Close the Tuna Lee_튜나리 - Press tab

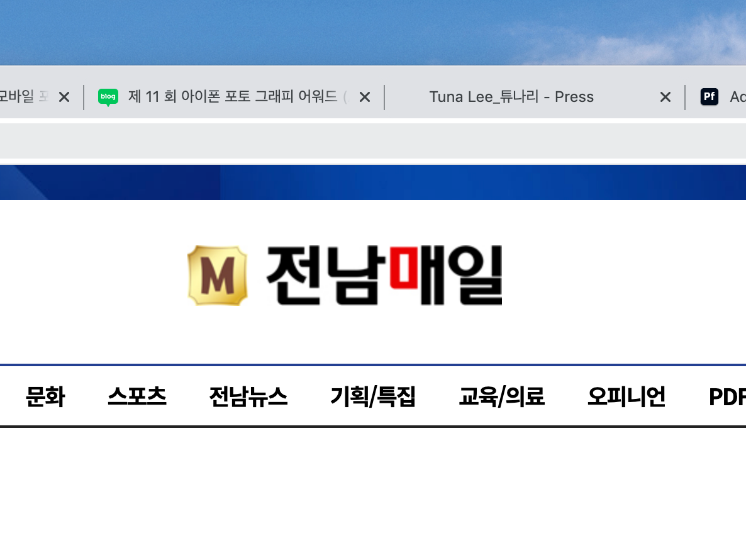click(665, 98)
